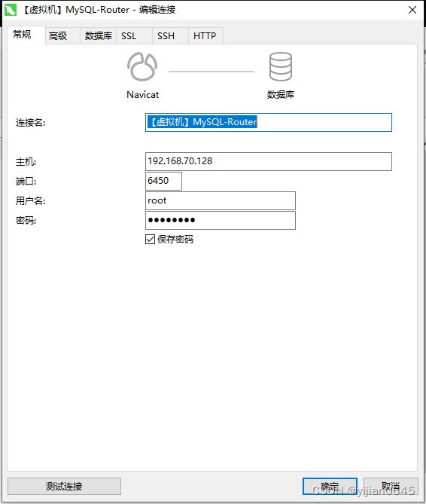Click the 主机 field with 192.168.70.128

tap(269, 161)
